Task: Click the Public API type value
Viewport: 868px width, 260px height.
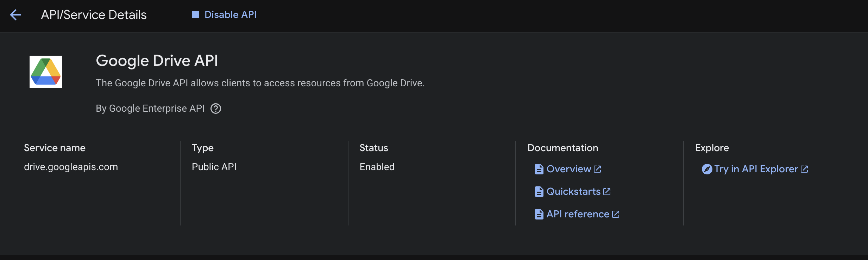Action: coord(214,167)
